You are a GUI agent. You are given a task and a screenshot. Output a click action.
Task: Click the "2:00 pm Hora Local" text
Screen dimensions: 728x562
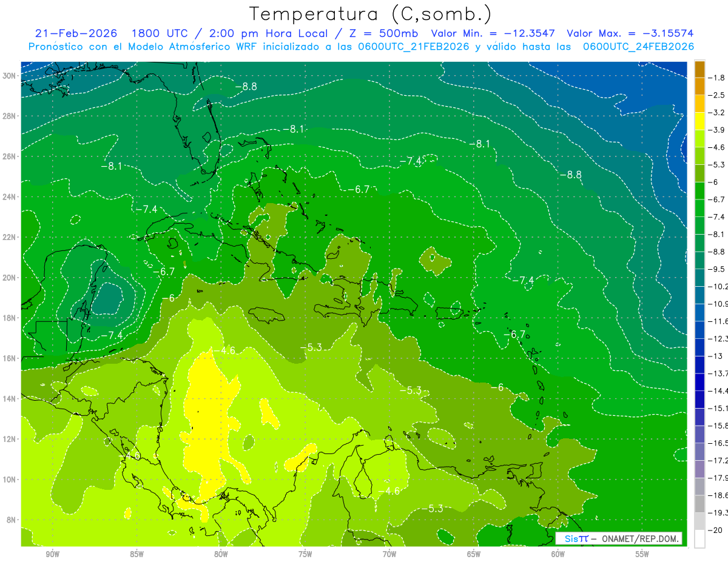click(x=269, y=33)
